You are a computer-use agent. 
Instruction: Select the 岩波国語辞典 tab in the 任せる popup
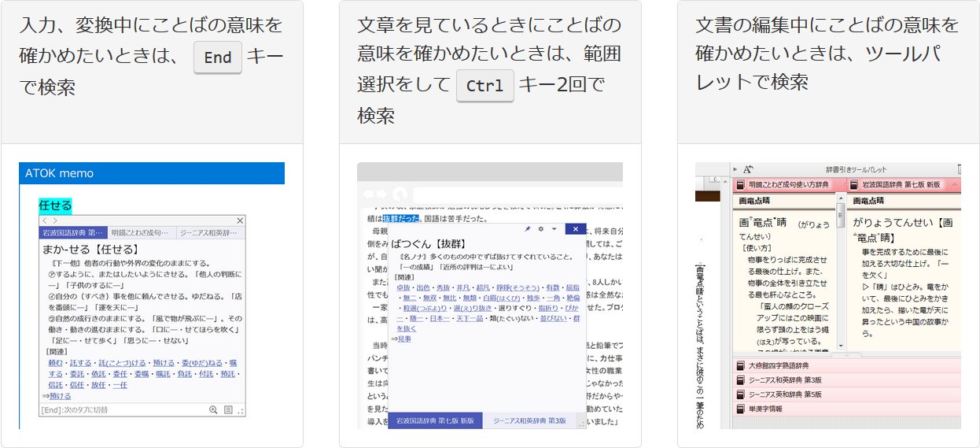[72, 233]
